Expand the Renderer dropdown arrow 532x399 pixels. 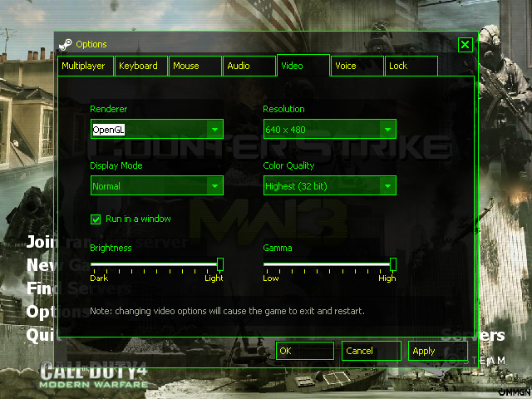pos(214,130)
